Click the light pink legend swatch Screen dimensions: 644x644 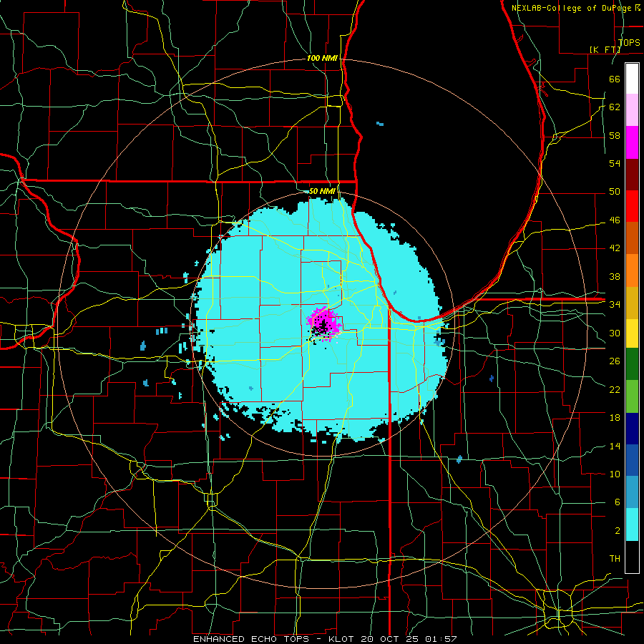tap(632, 110)
